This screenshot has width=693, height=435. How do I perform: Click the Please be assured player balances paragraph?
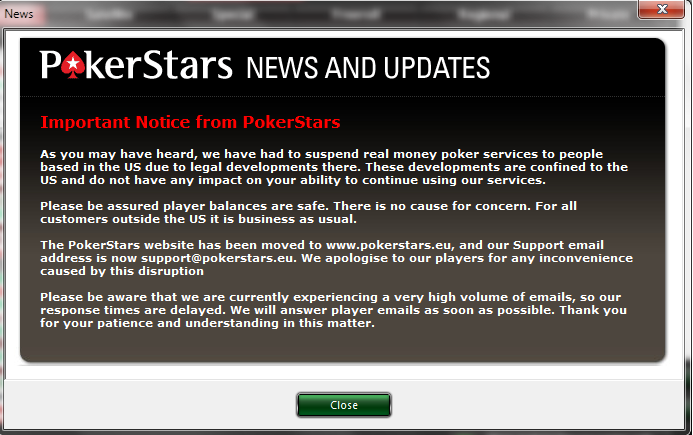pyautogui.click(x=308, y=213)
